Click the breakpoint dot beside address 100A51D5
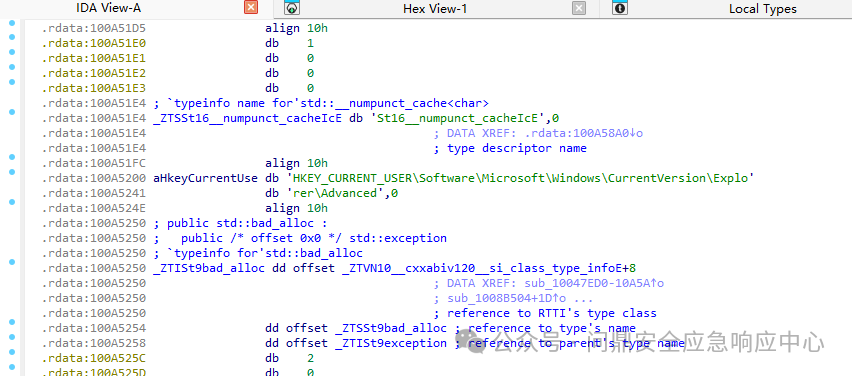The image size is (852, 376). point(12,23)
